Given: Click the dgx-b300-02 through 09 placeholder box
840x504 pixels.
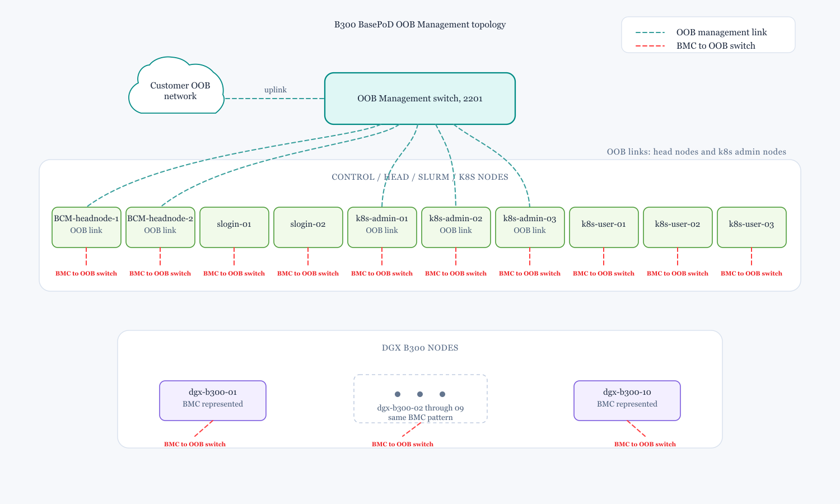Looking at the screenshot, I should click(421, 399).
